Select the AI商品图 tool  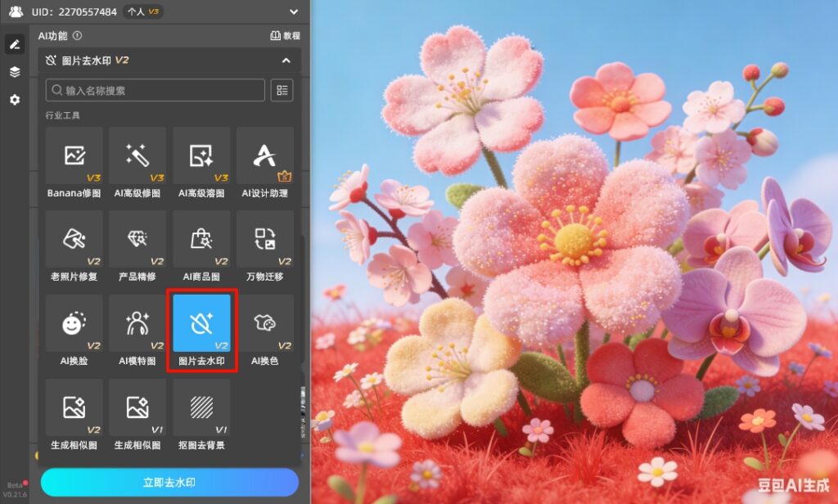(x=201, y=240)
